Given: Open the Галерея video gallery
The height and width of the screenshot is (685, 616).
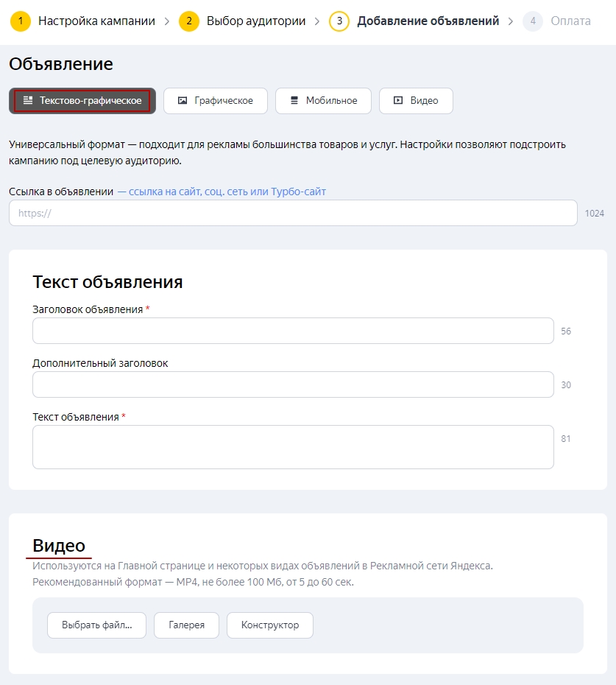Looking at the screenshot, I should coord(186,625).
